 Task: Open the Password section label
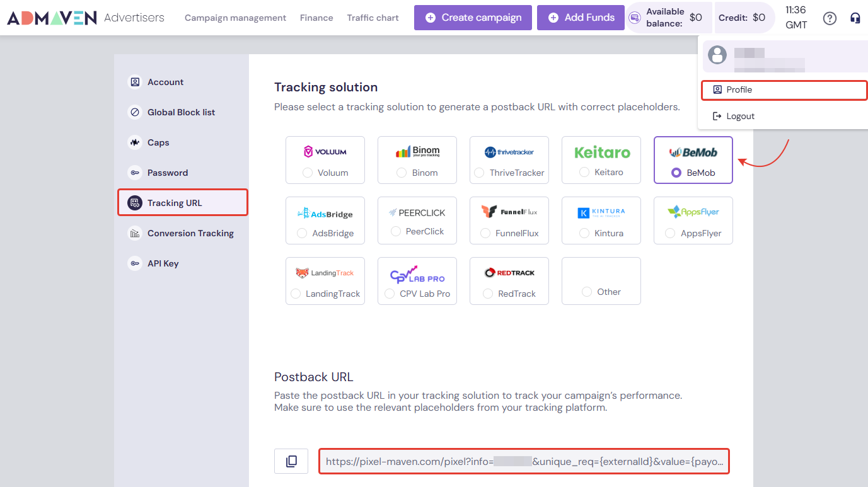(168, 173)
